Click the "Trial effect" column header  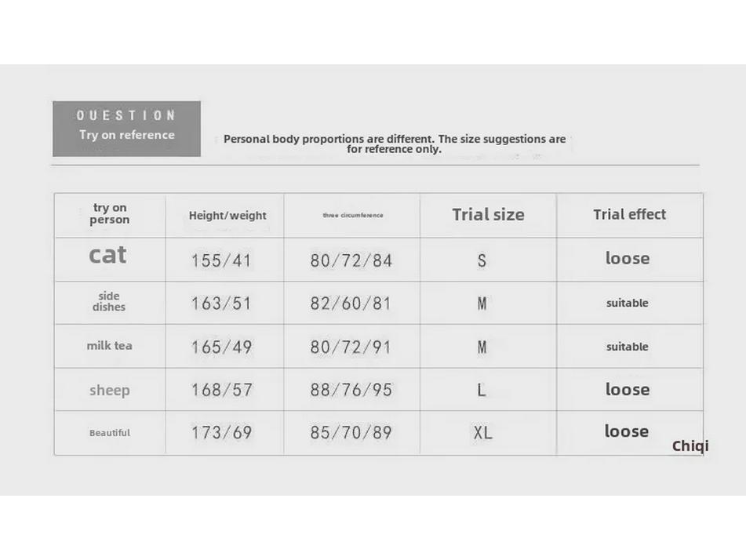(x=629, y=215)
